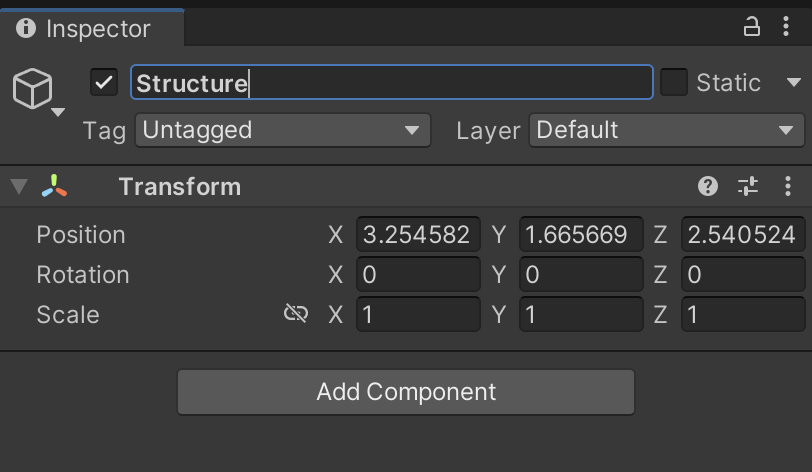The height and width of the screenshot is (472, 812).
Task: Open the Layer dropdown showing Default
Action: pyautogui.click(x=666, y=130)
